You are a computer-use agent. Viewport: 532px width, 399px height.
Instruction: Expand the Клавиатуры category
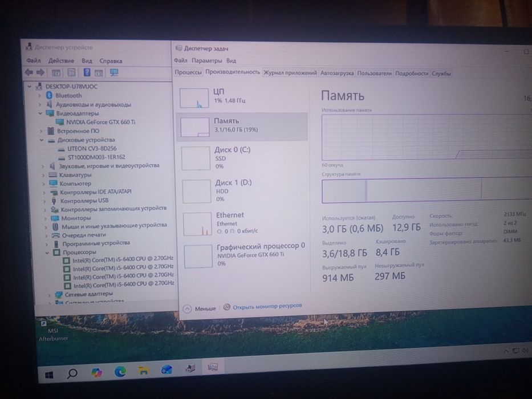(x=43, y=175)
